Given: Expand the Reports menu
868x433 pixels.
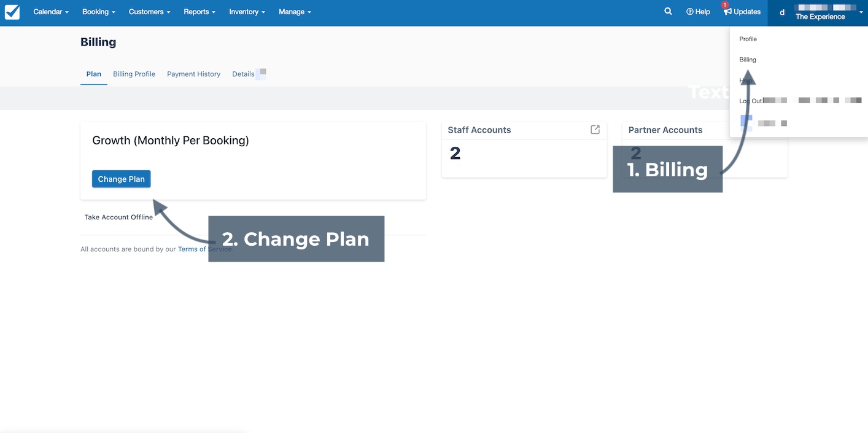Looking at the screenshot, I should [200, 12].
